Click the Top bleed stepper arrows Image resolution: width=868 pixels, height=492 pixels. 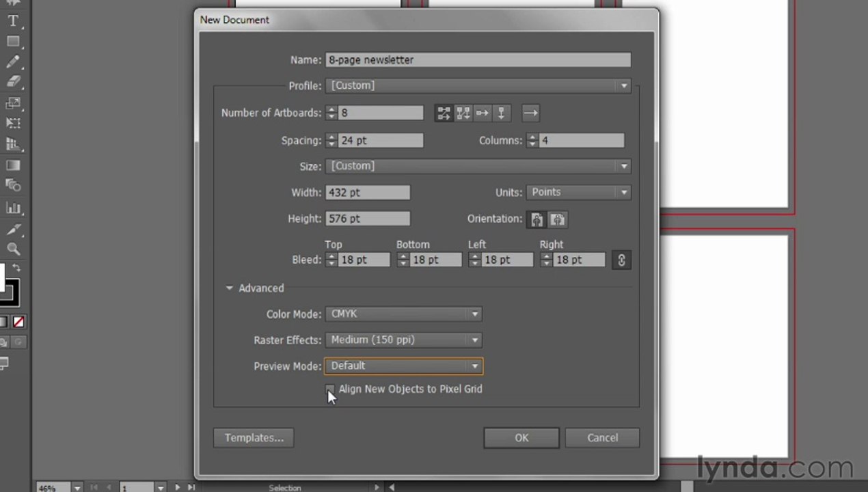pyautogui.click(x=331, y=260)
